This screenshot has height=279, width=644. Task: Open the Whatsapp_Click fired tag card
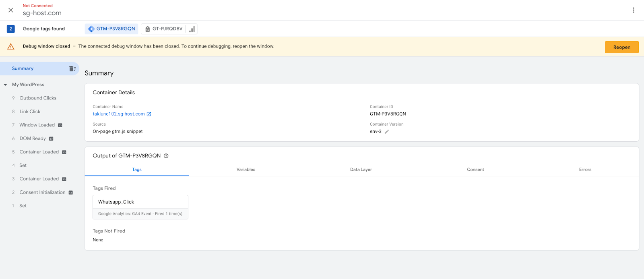coord(140,207)
